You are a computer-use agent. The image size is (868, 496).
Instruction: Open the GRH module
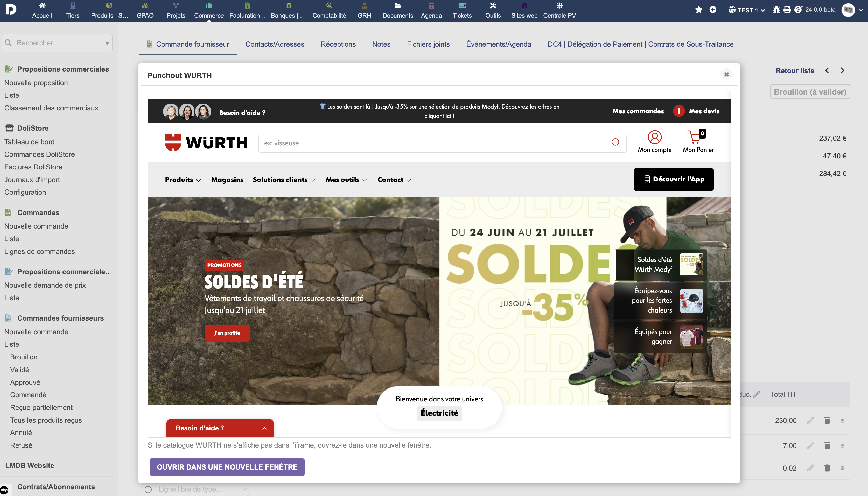pyautogui.click(x=364, y=11)
